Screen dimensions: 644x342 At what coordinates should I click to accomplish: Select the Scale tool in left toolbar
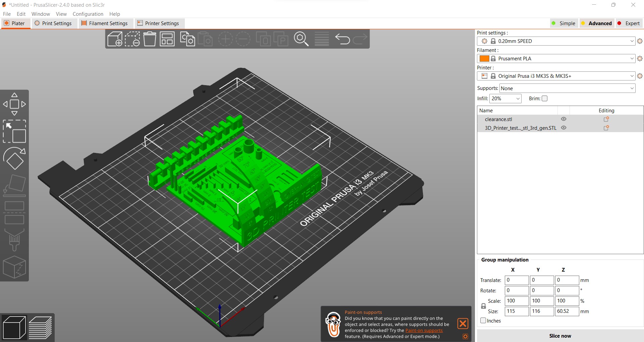pyautogui.click(x=14, y=131)
